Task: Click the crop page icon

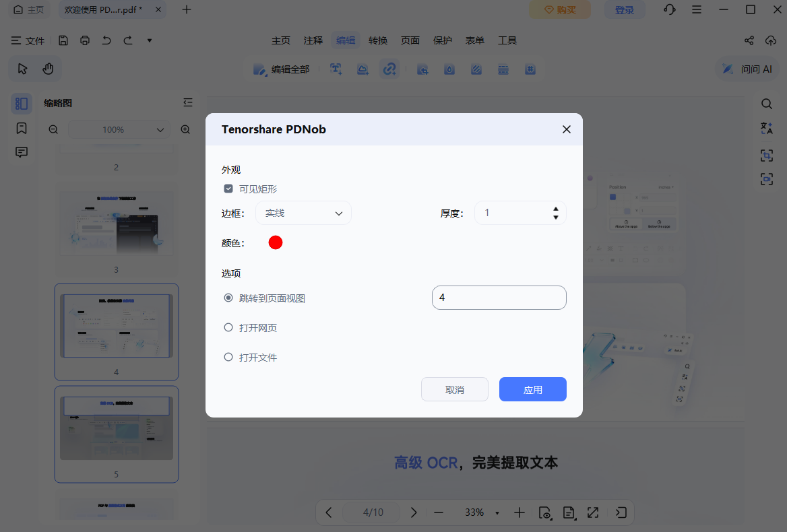Action: [422, 69]
